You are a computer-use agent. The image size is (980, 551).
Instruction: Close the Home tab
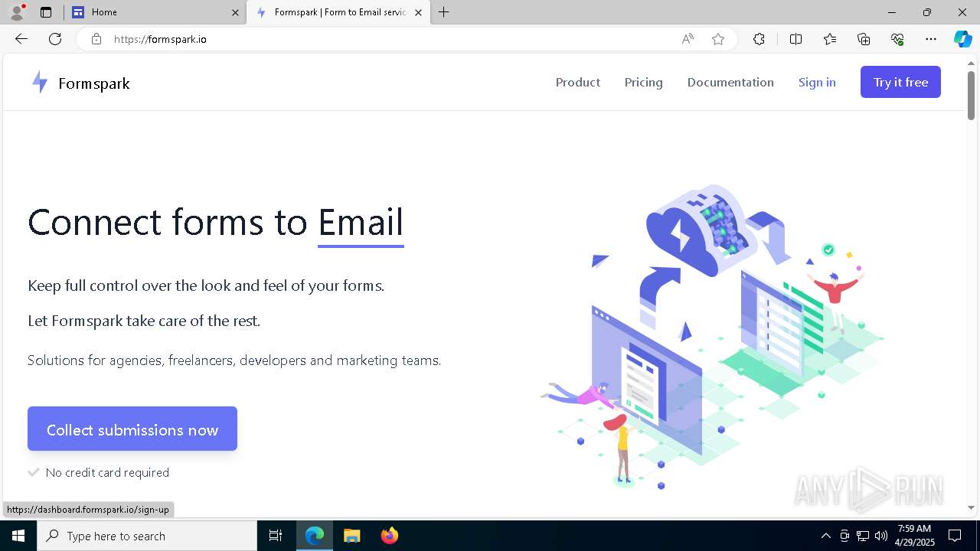point(235,12)
